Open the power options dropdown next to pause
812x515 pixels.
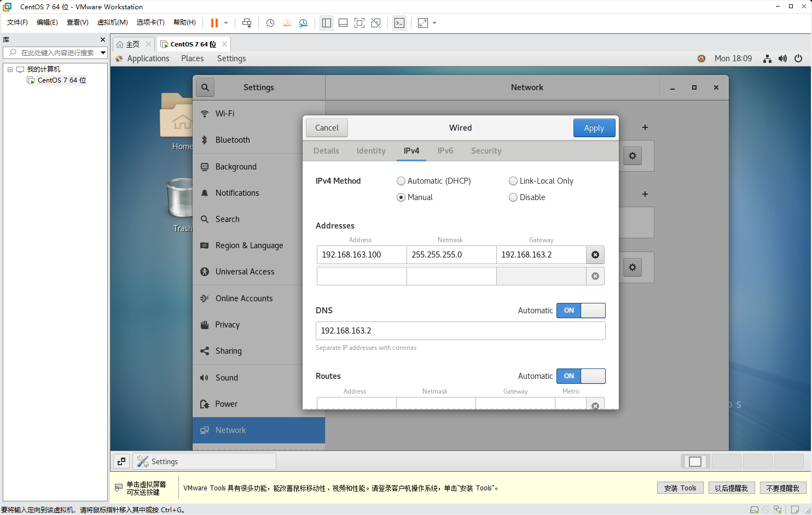[226, 23]
